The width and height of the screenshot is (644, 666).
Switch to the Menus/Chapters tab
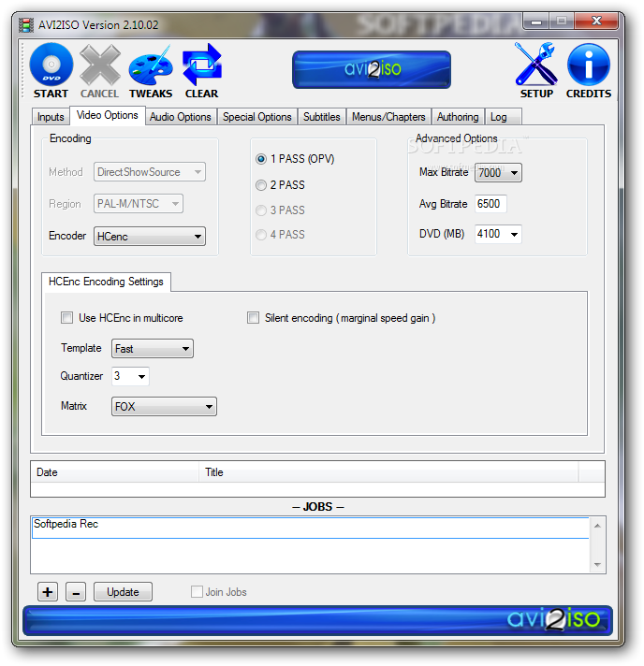click(388, 117)
